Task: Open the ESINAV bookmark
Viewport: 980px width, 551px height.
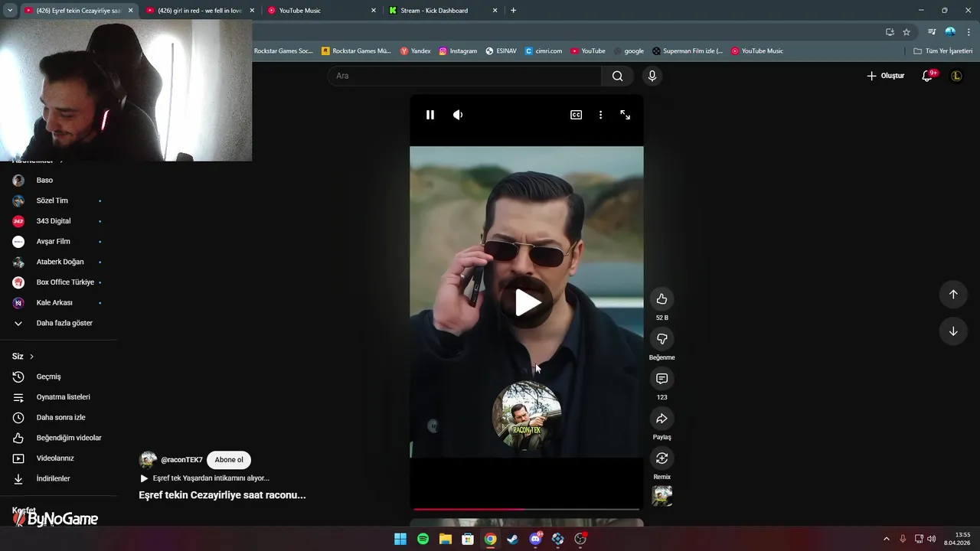Action: (x=501, y=51)
